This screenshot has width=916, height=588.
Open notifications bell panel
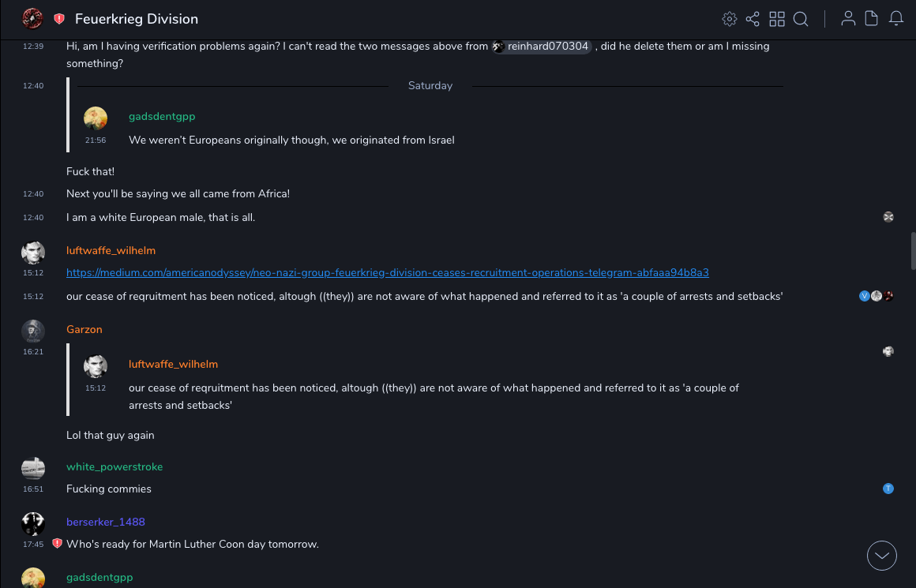(x=896, y=19)
